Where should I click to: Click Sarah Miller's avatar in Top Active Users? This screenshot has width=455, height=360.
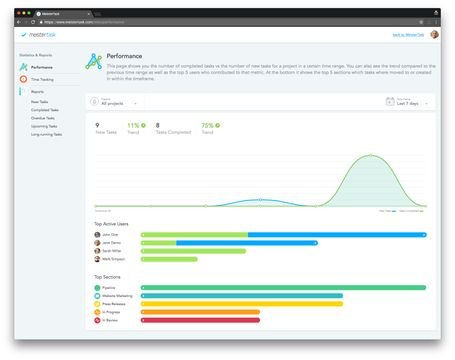pyautogui.click(x=97, y=251)
